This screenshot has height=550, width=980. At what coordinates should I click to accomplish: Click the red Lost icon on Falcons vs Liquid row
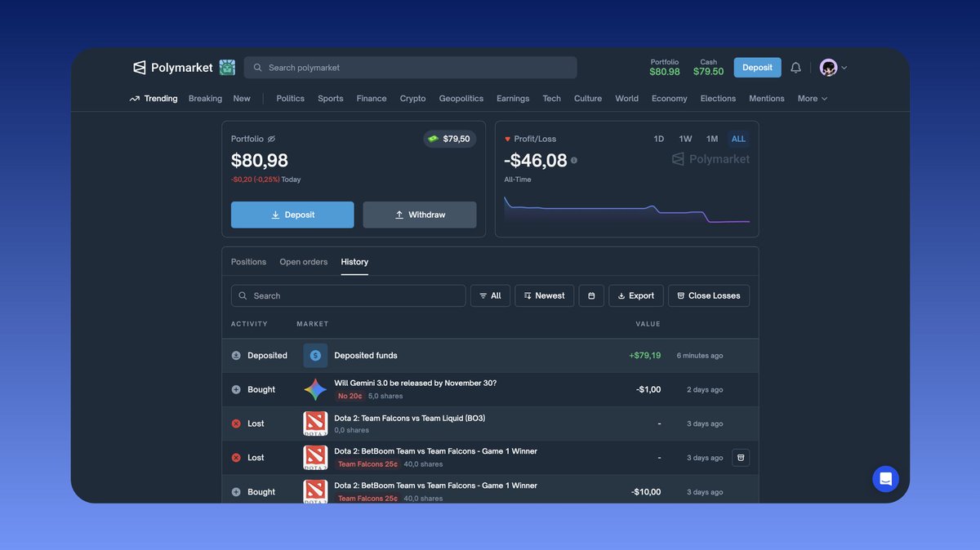(236, 424)
